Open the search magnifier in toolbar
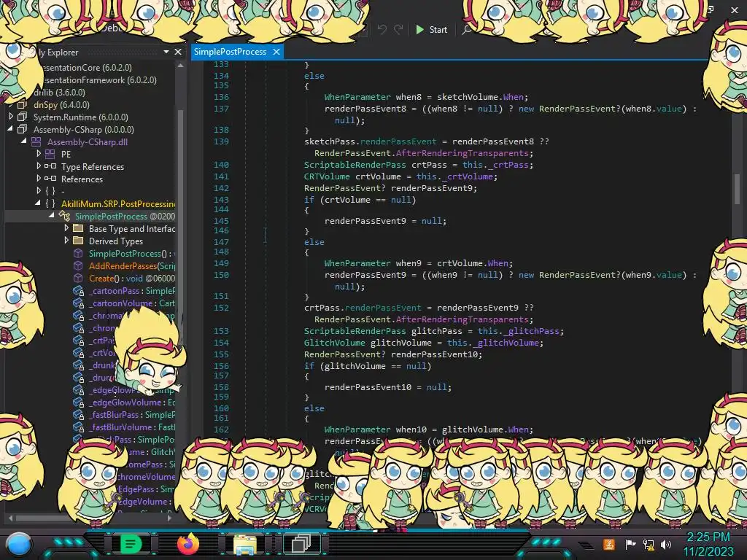 click(x=467, y=29)
